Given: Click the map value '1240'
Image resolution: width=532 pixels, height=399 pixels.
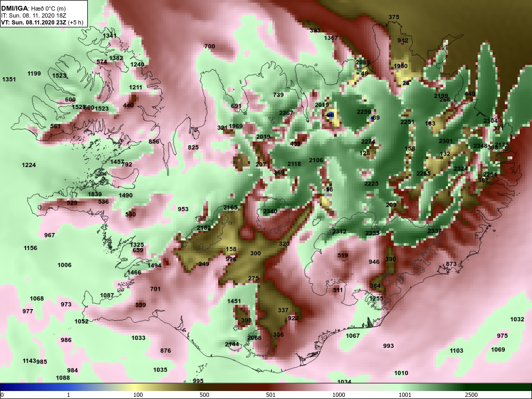Looking at the screenshot, I should [x=137, y=64].
